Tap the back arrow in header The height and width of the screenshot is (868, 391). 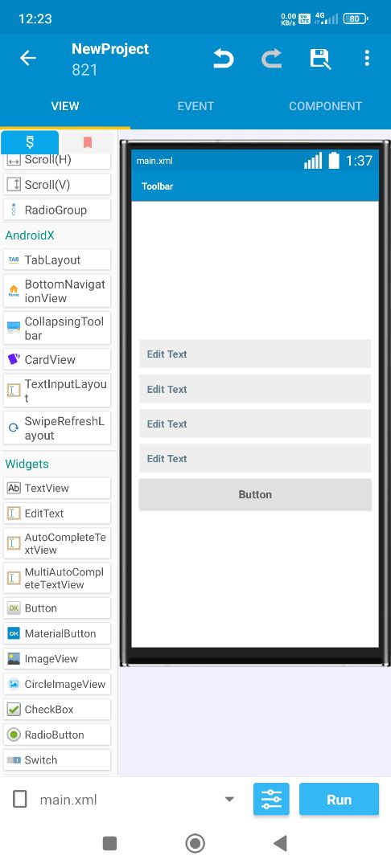[x=27, y=58]
